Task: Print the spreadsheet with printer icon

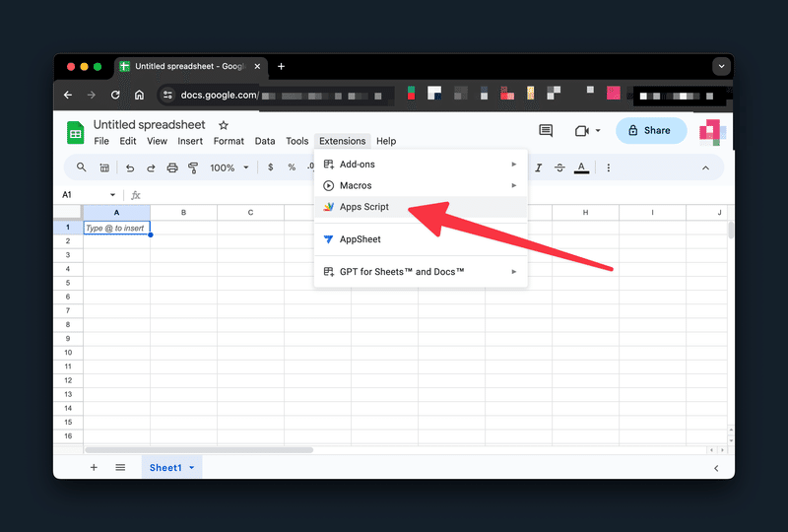Action: pyautogui.click(x=171, y=167)
